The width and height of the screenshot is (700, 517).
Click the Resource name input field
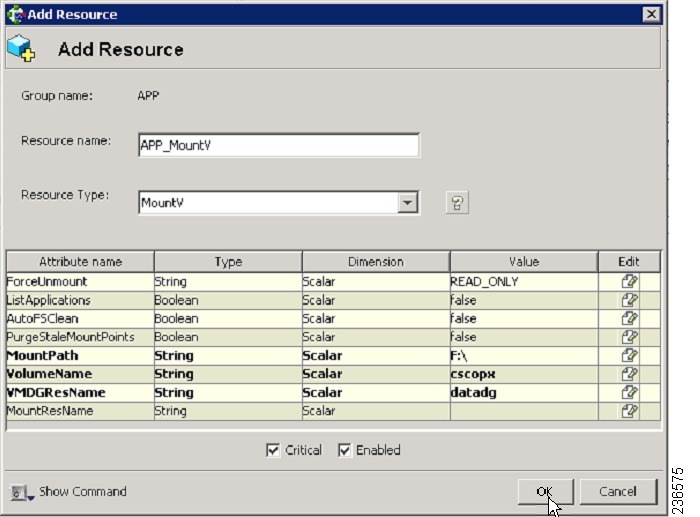click(x=279, y=145)
